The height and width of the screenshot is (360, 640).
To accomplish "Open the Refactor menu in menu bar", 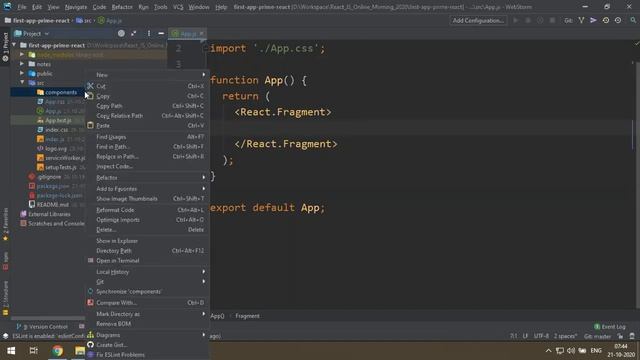I will point(122,7).
